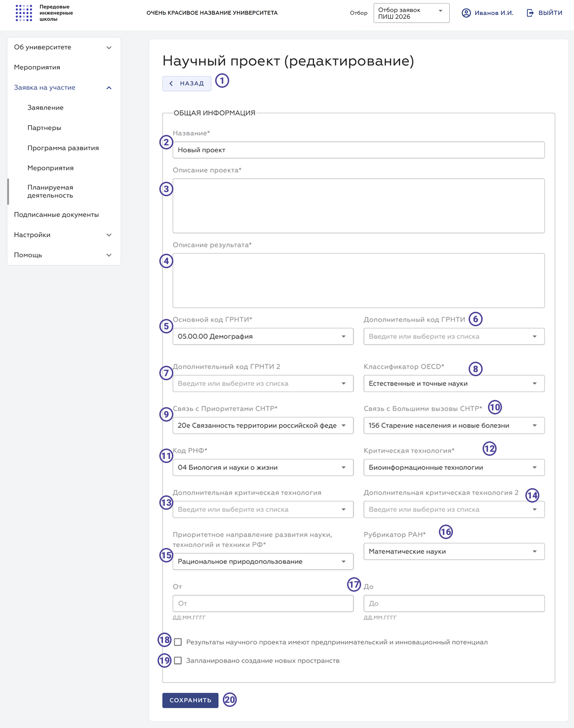
Task: Open Классификатор OECD dropdown
Action: click(x=454, y=384)
